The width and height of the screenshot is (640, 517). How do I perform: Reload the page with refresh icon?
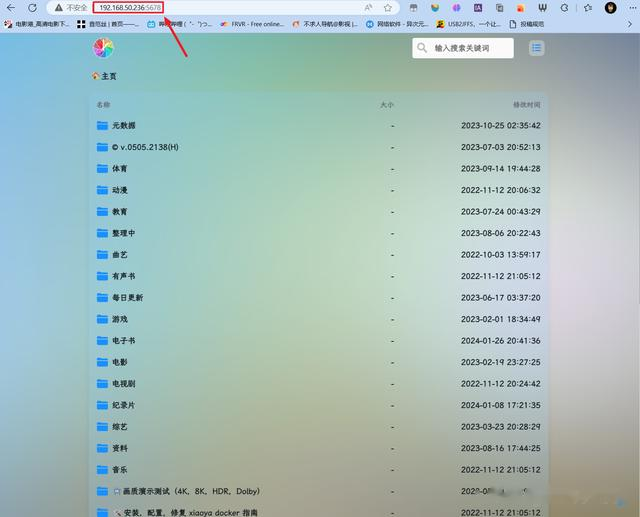point(32,8)
